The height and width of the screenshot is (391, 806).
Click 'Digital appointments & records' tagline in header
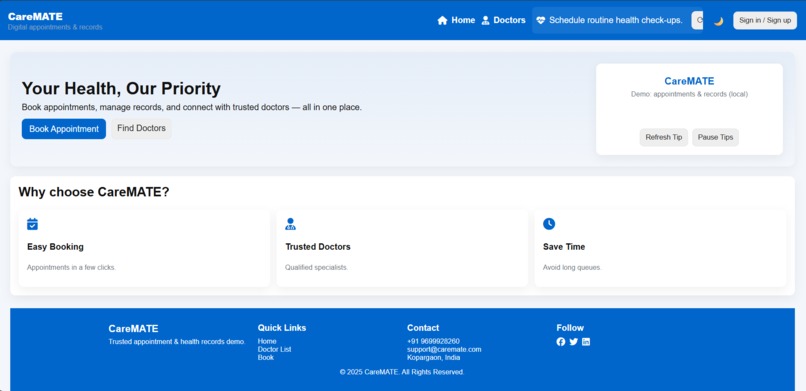click(x=55, y=27)
